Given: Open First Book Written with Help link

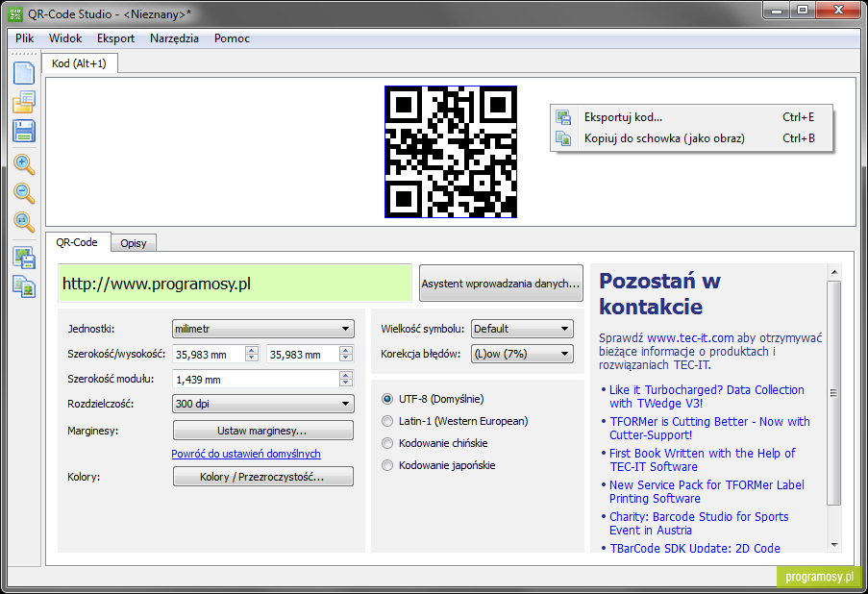Looking at the screenshot, I should coord(703,459).
